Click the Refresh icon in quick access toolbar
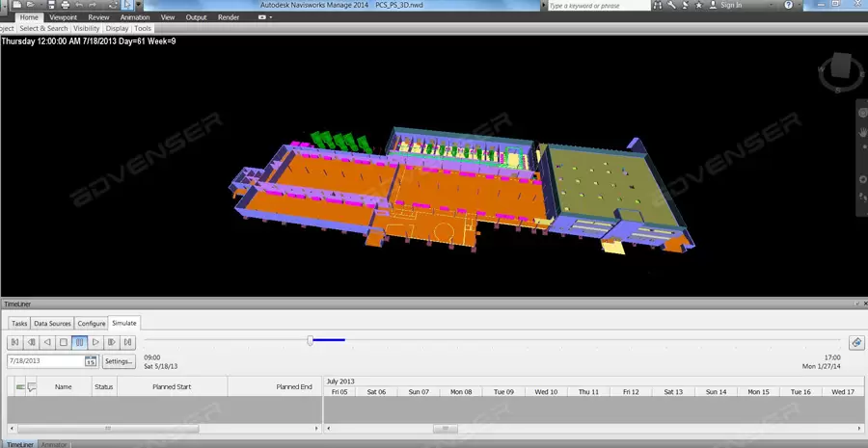Image resolution: width=868 pixels, height=448 pixels. [x=114, y=5]
